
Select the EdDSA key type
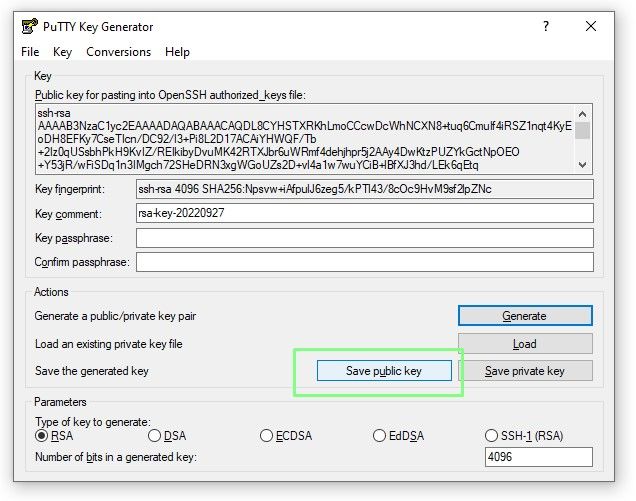pyautogui.click(x=379, y=436)
